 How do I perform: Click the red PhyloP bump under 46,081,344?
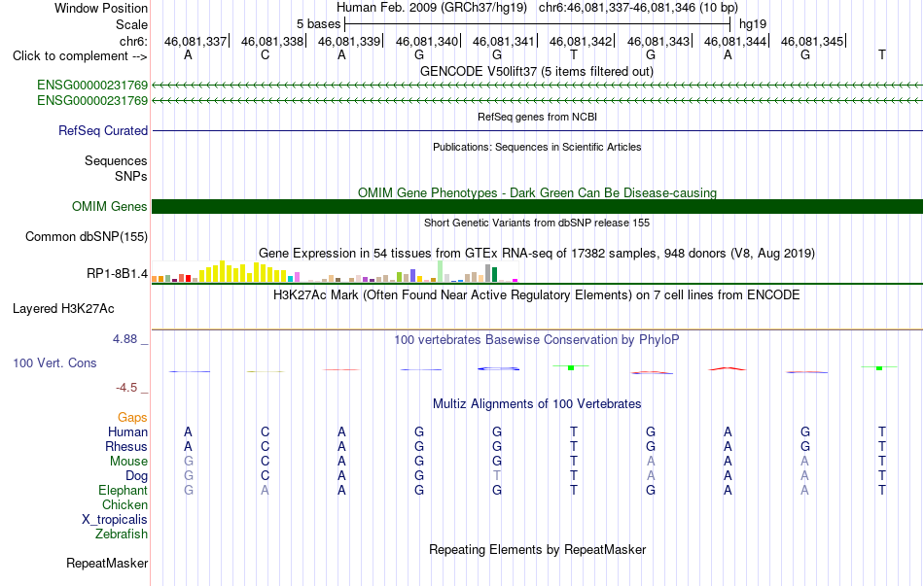[728, 368]
